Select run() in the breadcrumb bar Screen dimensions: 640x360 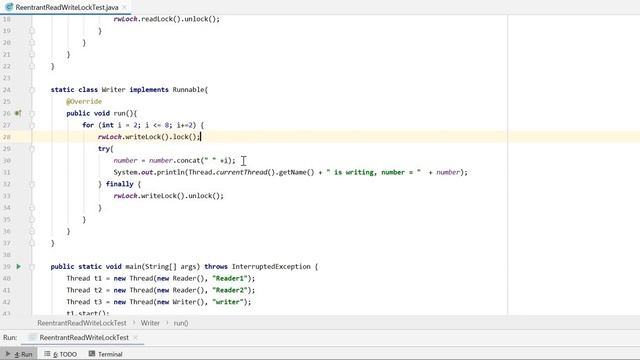(x=181, y=323)
